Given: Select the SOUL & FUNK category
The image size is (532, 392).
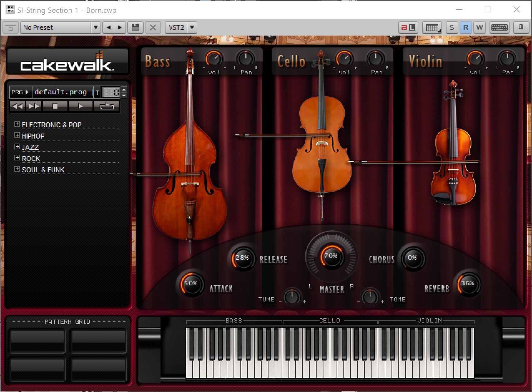Looking at the screenshot, I should tap(43, 170).
